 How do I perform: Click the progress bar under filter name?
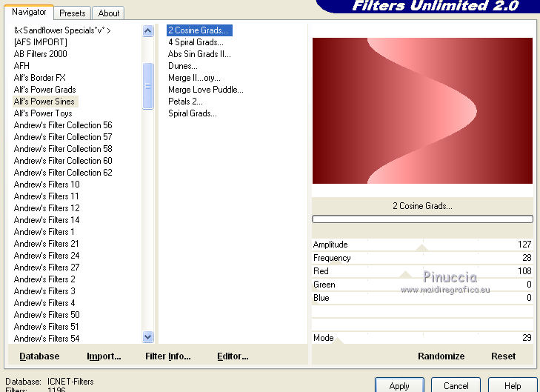[422, 219]
